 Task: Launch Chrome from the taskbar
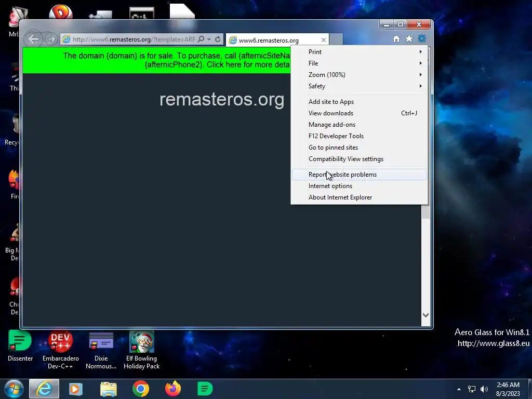(x=141, y=389)
